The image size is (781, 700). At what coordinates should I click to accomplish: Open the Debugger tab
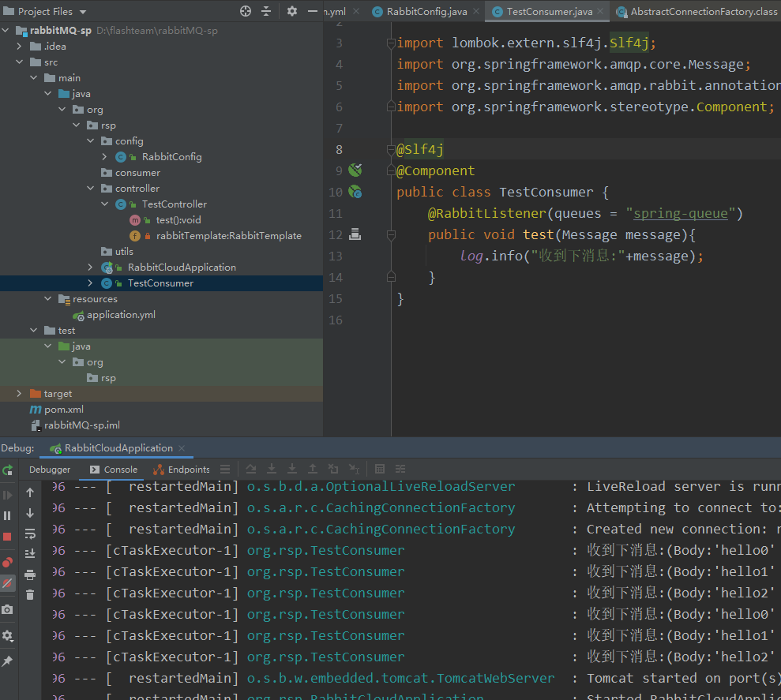pyautogui.click(x=50, y=470)
